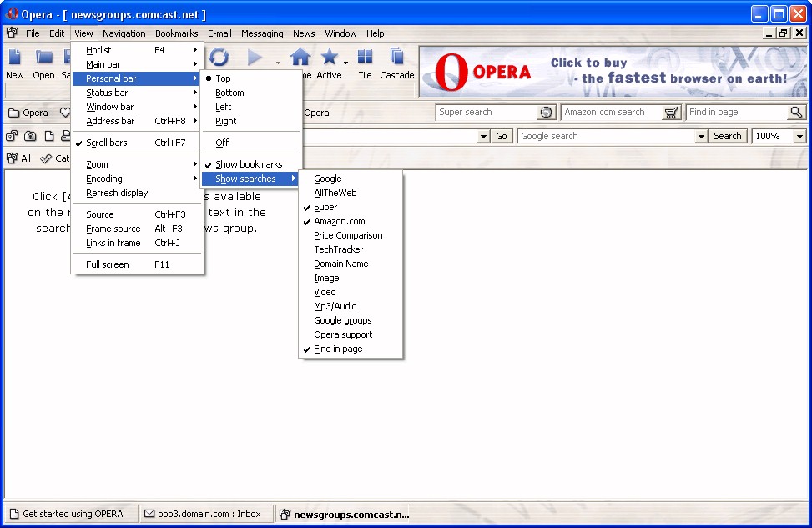Click the Tile windows icon
The height and width of the screenshot is (528, 812).
pos(365,58)
